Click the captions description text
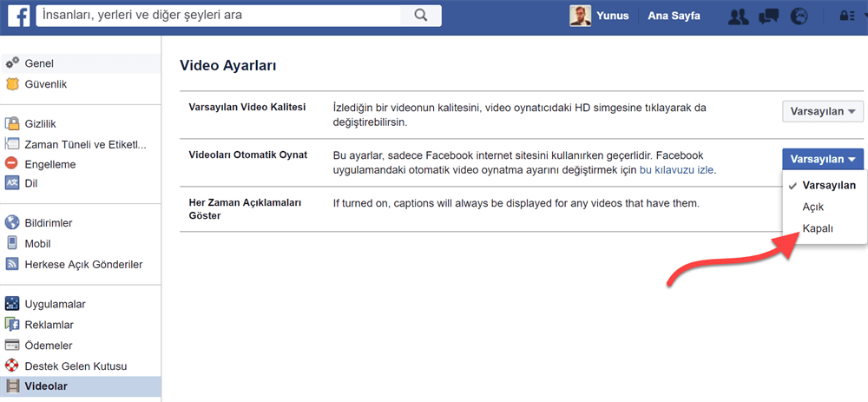 516,203
